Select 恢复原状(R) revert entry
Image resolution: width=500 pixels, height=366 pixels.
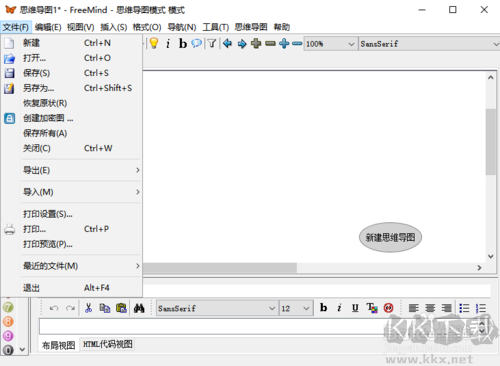pos(72,103)
